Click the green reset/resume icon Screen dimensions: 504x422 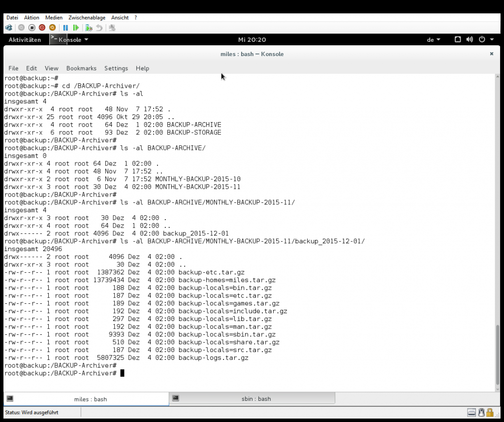[x=76, y=28]
